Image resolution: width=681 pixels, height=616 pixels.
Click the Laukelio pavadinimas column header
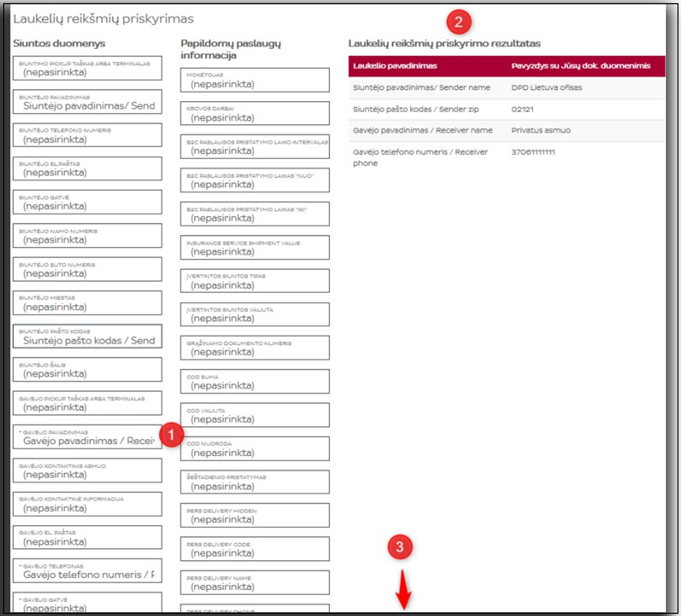(395, 66)
